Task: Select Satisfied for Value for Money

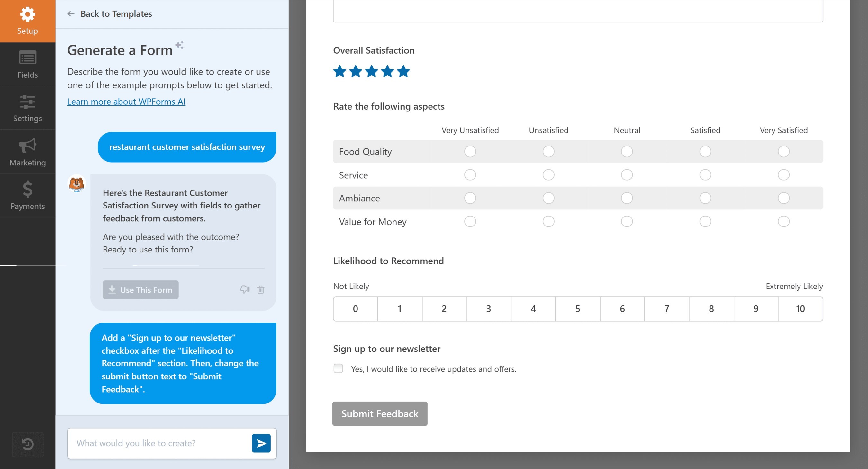Action: (705, 222)
